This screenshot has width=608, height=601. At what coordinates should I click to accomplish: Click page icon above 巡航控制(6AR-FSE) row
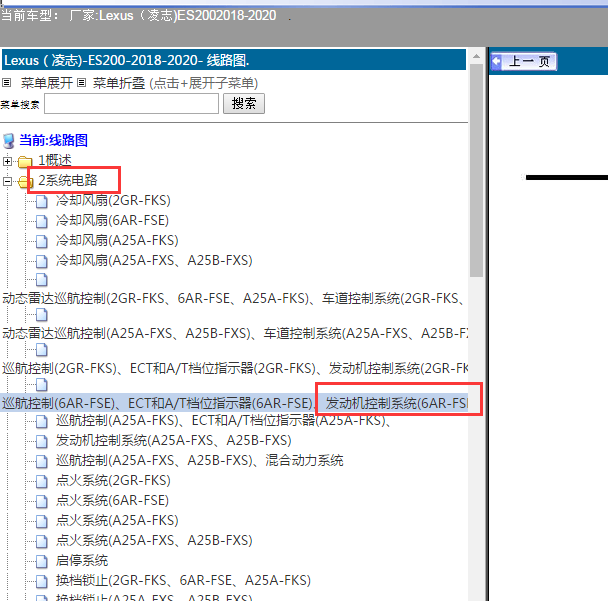(x=41, y=385)
